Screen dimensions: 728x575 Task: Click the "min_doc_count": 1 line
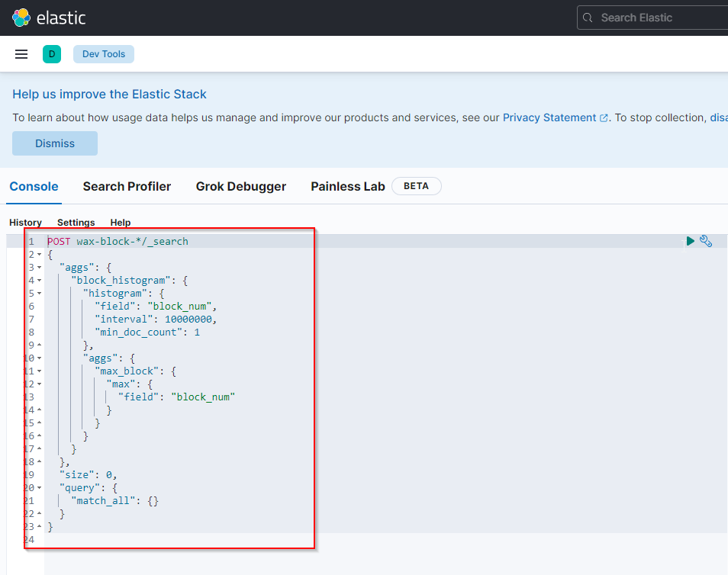tap(147, 332)
